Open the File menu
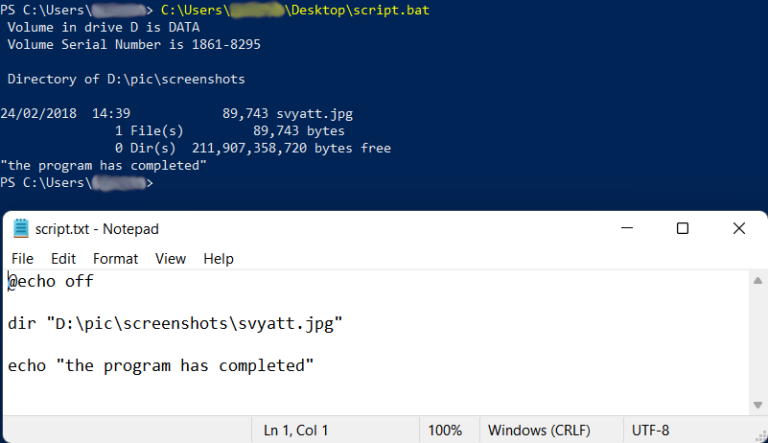The width and height of the screenshot is (768, 443). click(x=22, y=258)
